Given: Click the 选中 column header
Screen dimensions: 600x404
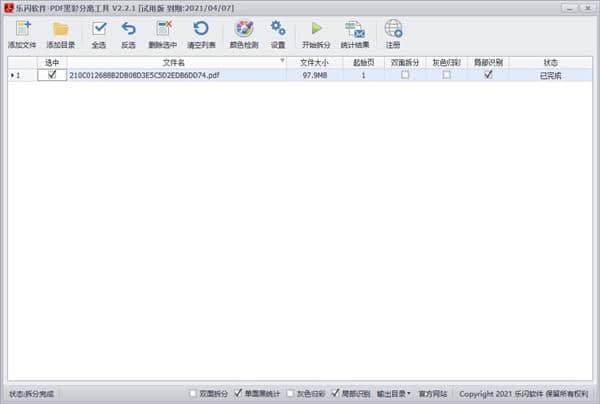Looking at the screenshot, I should pos(52,63).
